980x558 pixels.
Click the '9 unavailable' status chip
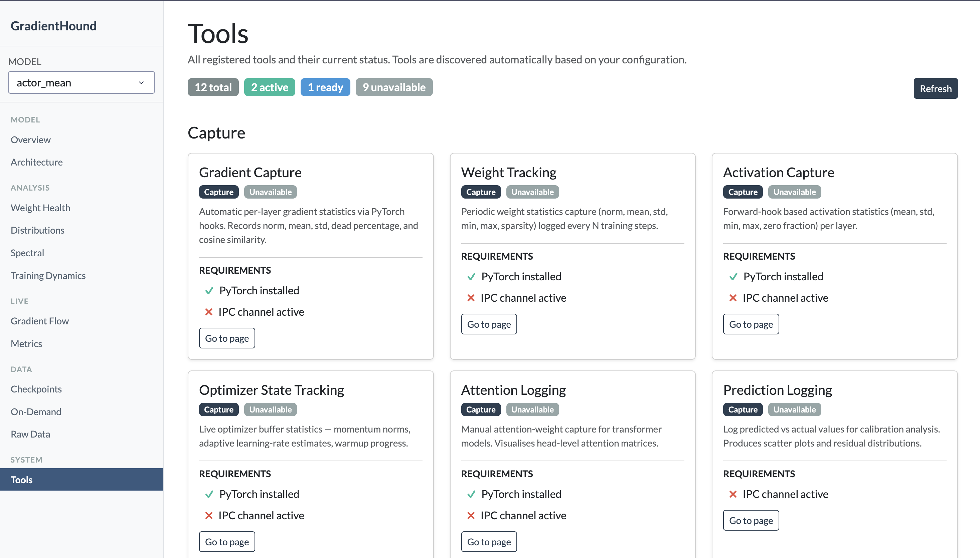pos(394,87)
